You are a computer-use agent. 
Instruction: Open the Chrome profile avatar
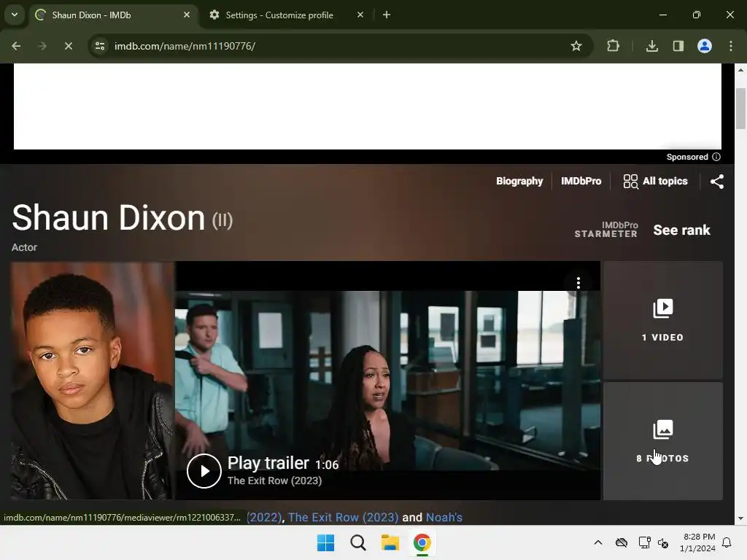point(705,46)
